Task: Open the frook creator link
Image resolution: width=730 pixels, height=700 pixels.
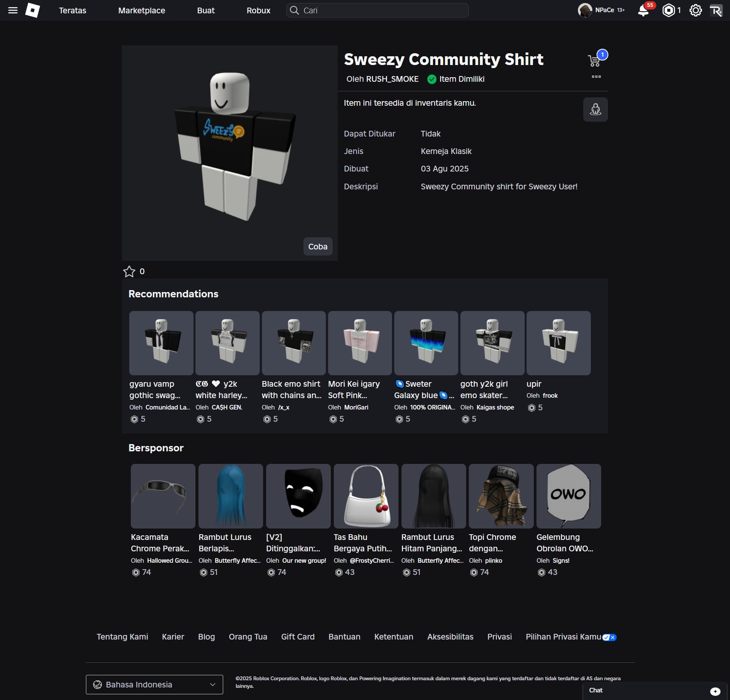Action: [550, 395]
